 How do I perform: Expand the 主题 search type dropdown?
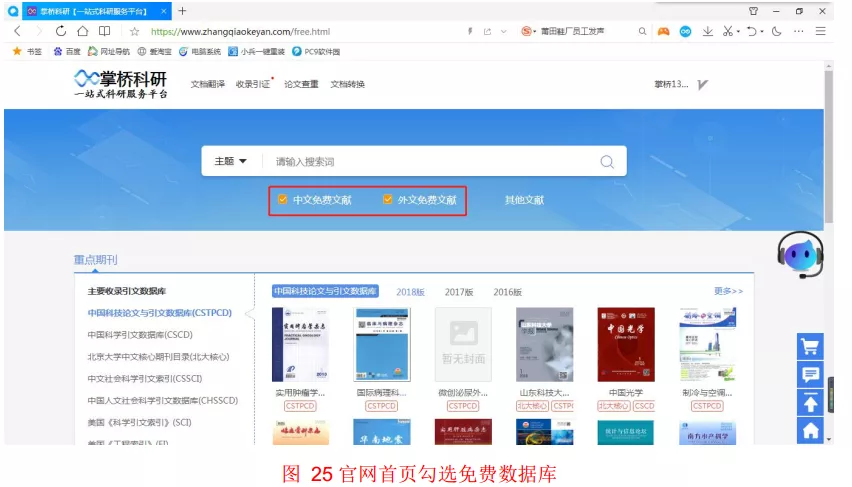pos(230,161)
